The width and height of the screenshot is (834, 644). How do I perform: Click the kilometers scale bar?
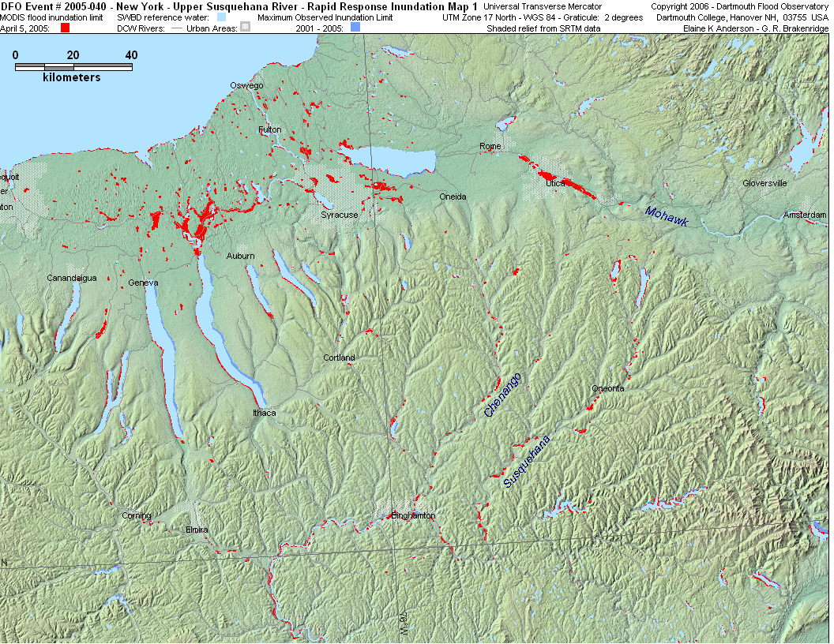[73, 66]
